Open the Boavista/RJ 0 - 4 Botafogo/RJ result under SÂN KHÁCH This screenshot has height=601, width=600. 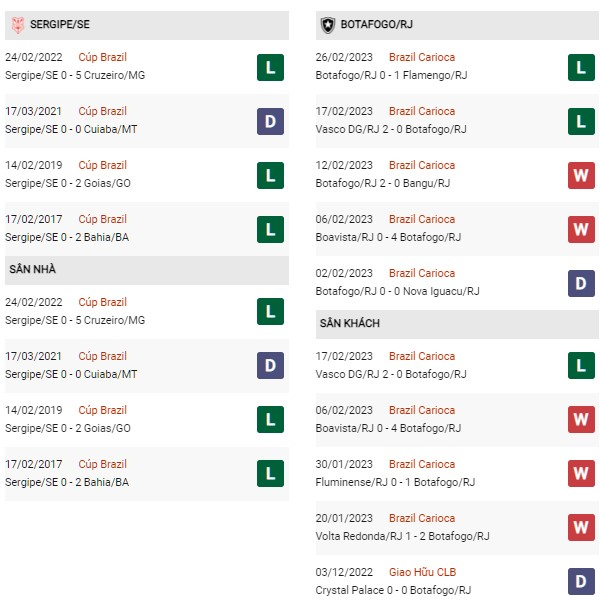tap(388, 428)
